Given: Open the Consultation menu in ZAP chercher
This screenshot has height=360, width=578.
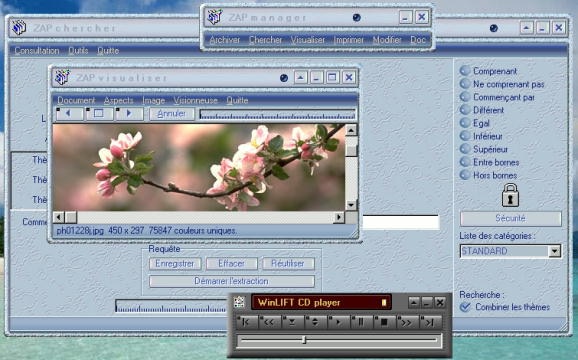Looking at the screenshot, I should click(x=36, y=50).
